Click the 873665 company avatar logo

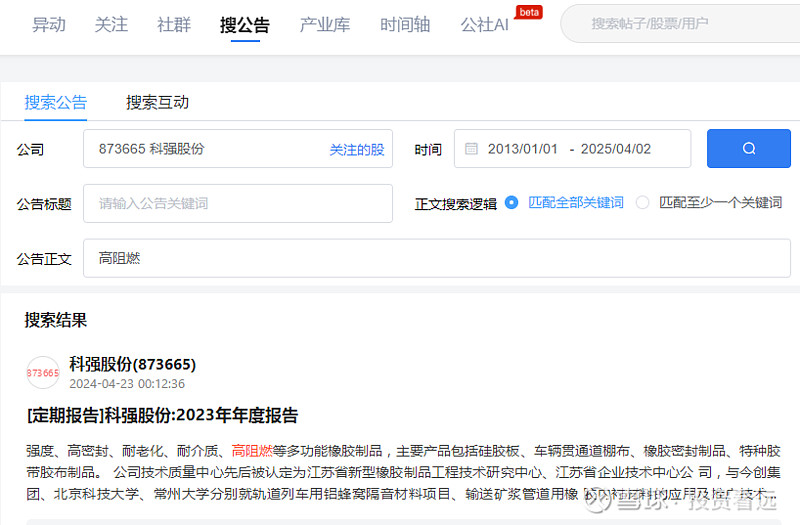click(x=43, y=372)
